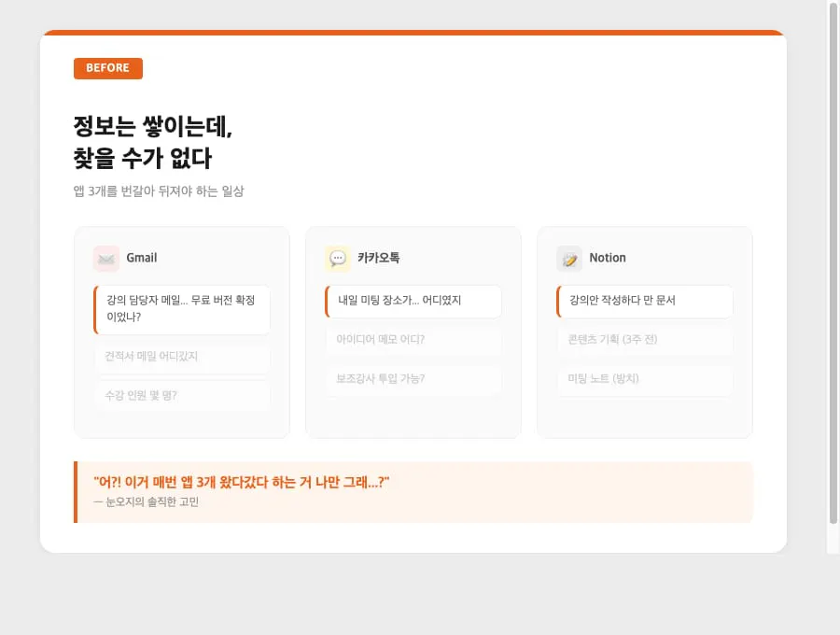The image size is (840, 635).
Task: Open the "견적서 메일 어디갔지" item
Action: [x=182, y=359]
